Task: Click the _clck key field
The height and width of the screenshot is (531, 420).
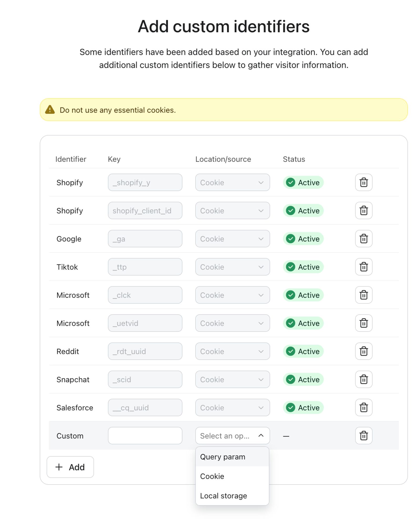Action: [x=145, y=295]
